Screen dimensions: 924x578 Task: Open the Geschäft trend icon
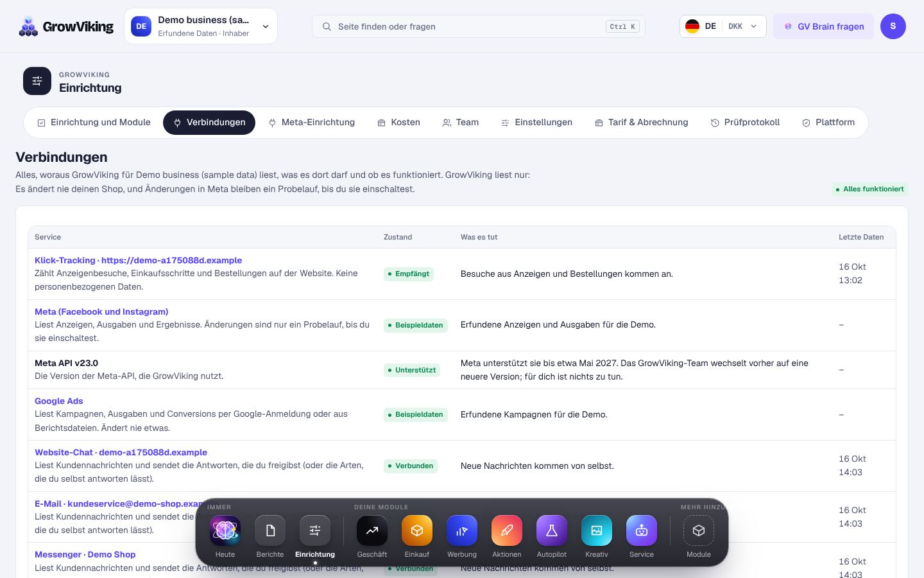click(x=372, y=530)
